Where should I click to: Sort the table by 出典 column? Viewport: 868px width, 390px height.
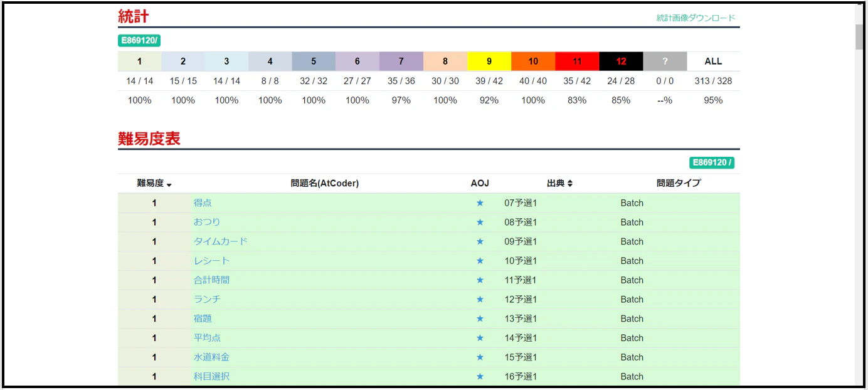tap(560, 183)
